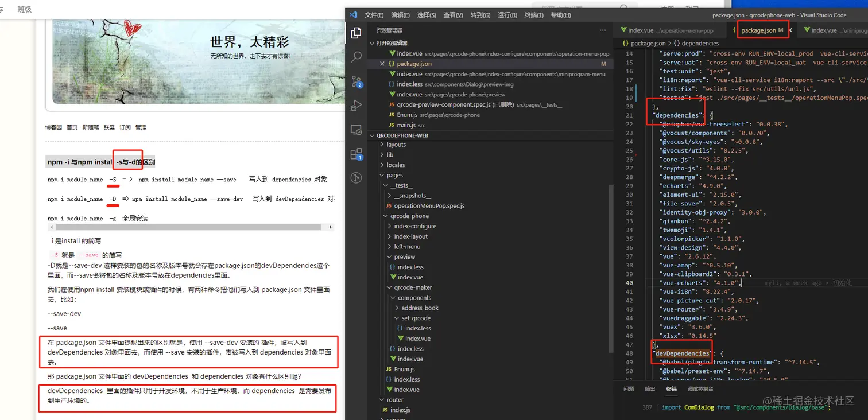Screen dimensions: 868x420
Task: Collapse the qrcode-maker folder
Action: tap(413, 287)
